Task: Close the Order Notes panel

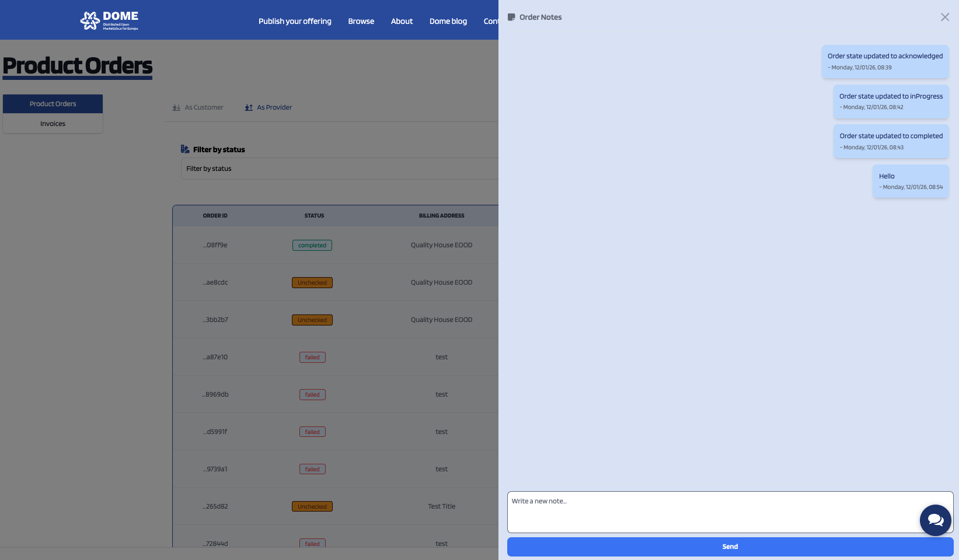Action: [x=944, y=17]
